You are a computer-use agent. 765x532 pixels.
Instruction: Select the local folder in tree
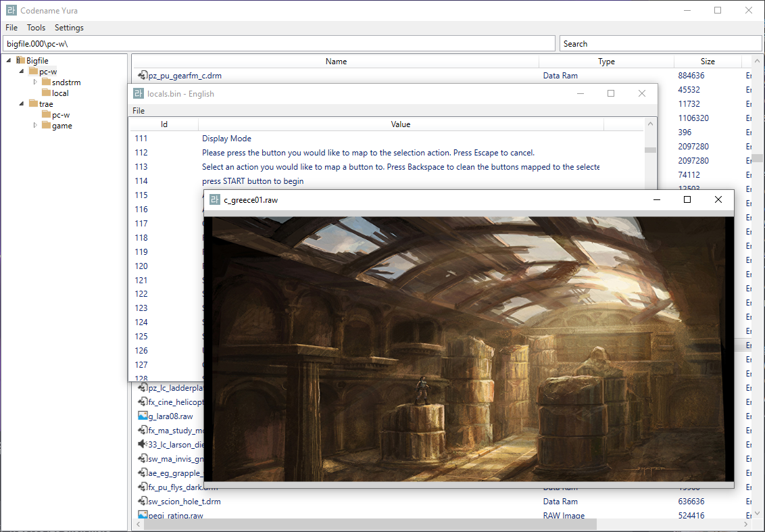[60, 93]
